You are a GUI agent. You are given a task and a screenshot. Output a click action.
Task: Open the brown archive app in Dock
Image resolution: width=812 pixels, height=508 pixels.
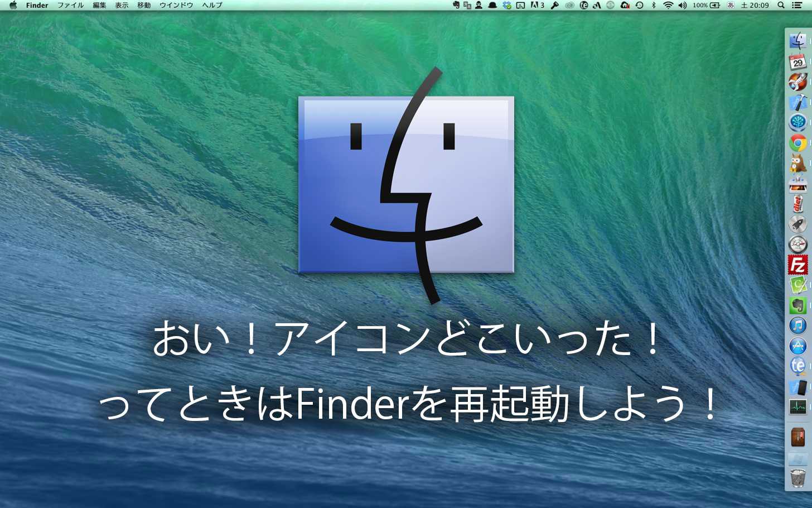[x=797, y=437]
